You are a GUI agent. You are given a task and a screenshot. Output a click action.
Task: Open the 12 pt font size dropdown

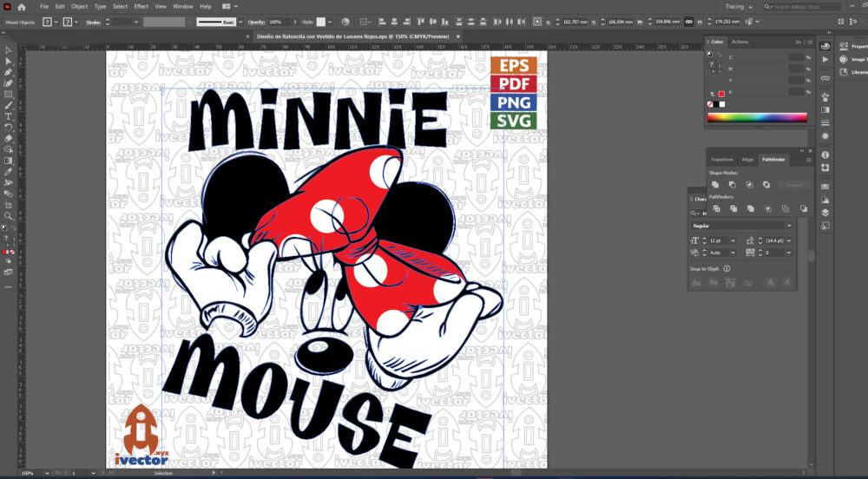[733, 240]
